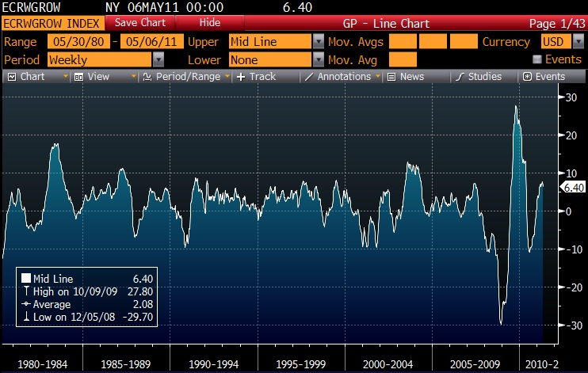This screenshot has width=588, height=373.
Task: Click the Save Chart button
Action: tap(140, 23)
